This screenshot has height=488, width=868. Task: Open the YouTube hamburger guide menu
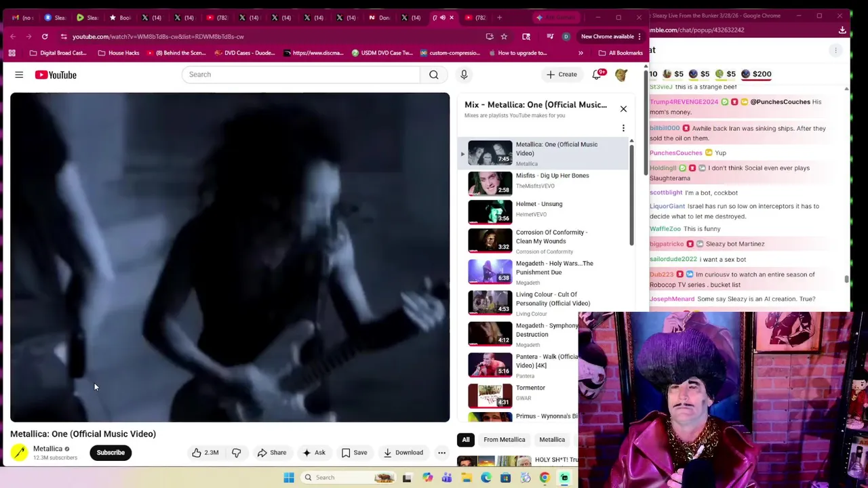coord(19,75)
